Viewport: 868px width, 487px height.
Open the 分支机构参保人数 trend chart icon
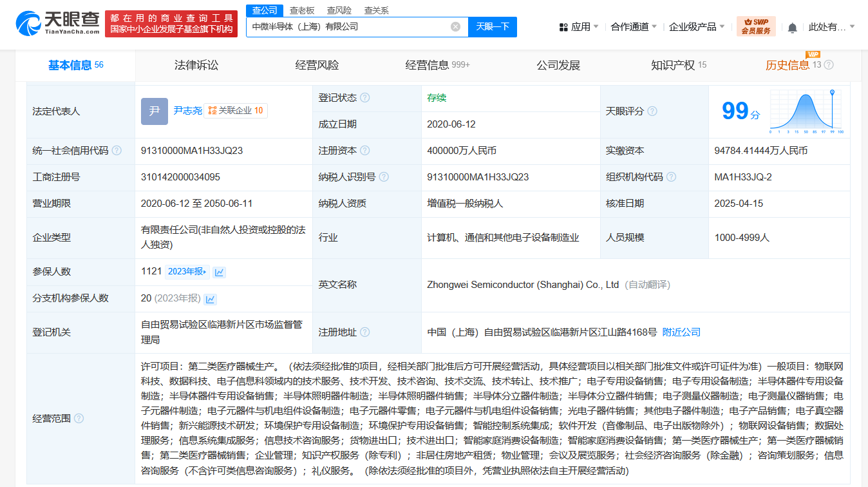click(x=211, y=299)
